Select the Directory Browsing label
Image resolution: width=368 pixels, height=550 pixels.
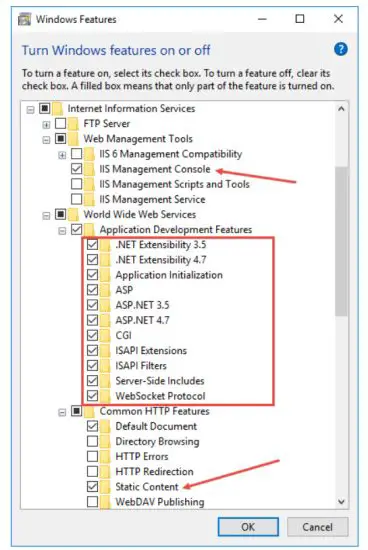click(x=158, y=442)
